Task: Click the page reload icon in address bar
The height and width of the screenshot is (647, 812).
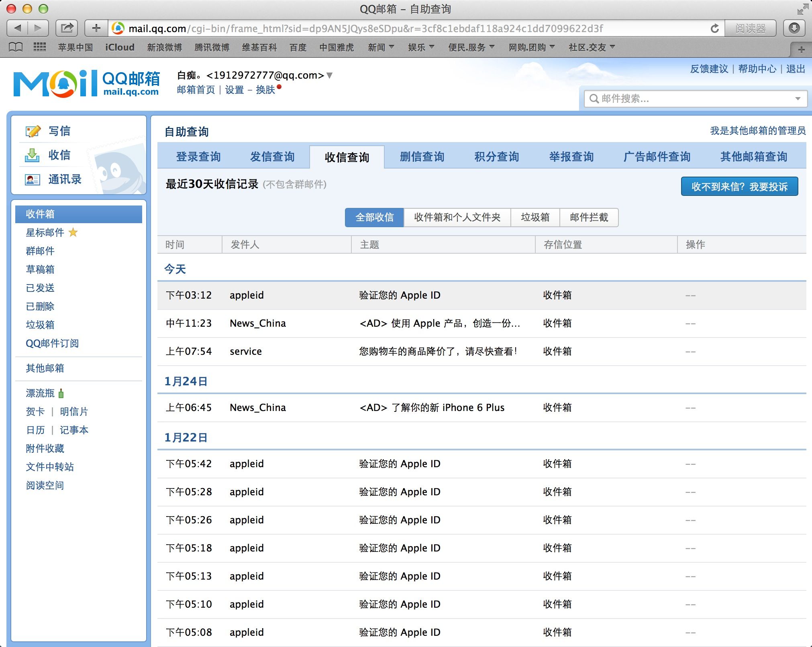Action: 714,28
